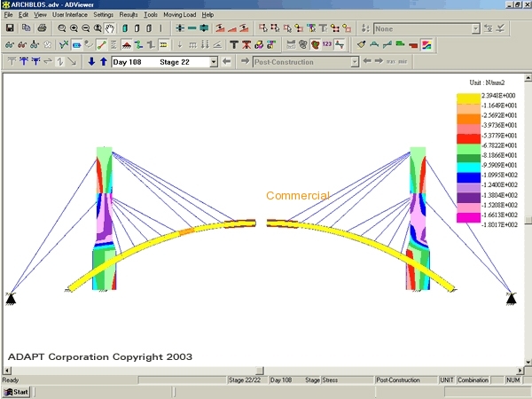Screen dimensions: 532x399
Task: Toggle the red-green frame element icon
Action: pyautogui.click(x=101, y=44)
